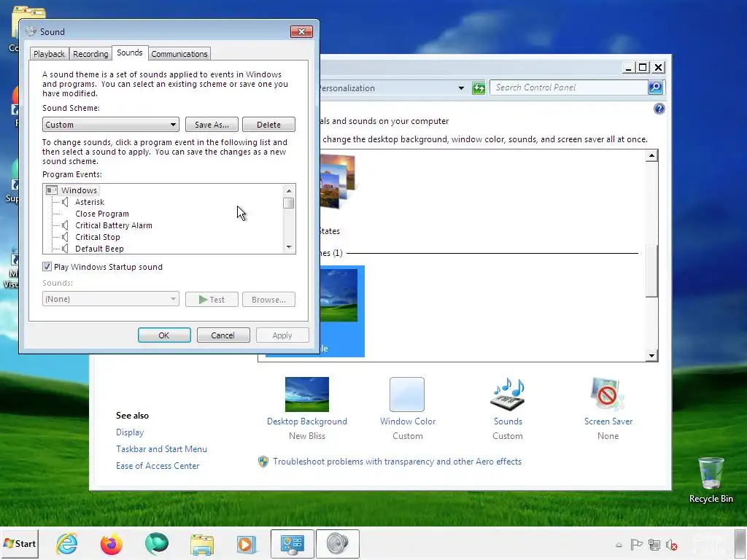Screen dimensions: 747x560
Task: Select the Default Beep event
Action: 99,249
